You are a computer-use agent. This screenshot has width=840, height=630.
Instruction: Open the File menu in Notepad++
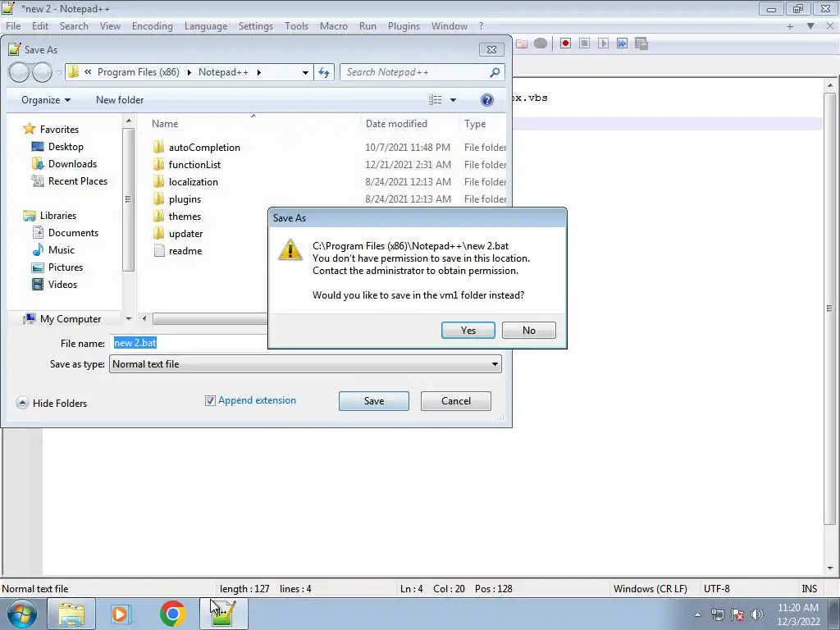pyautogui.click(x=13, y=26)
